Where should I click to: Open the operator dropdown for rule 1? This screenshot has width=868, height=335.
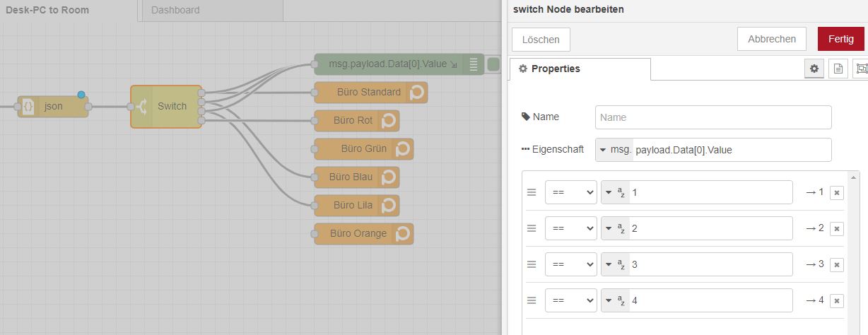tap(570, 192)
